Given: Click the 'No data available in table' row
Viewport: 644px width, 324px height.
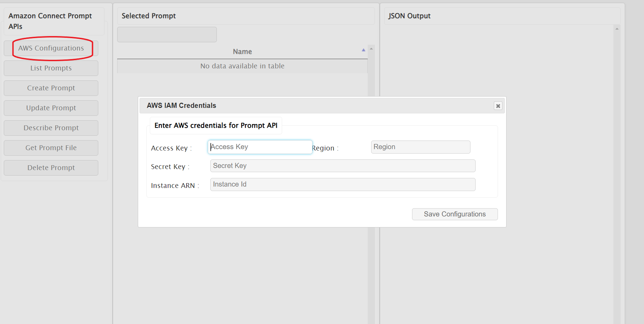Looking at the screenshot, I should click(242, 66).
